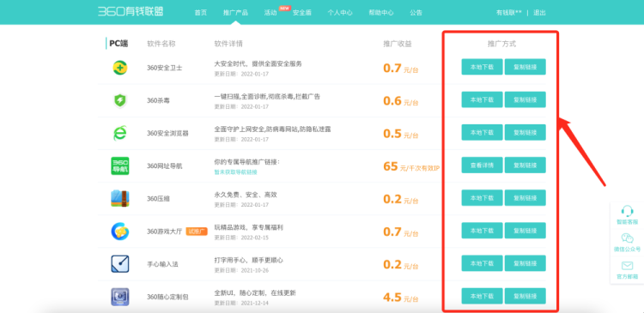This screenshot has width=644, height=313.
Task: Click the 手心输入法 product name
Action: click(162, 264)
